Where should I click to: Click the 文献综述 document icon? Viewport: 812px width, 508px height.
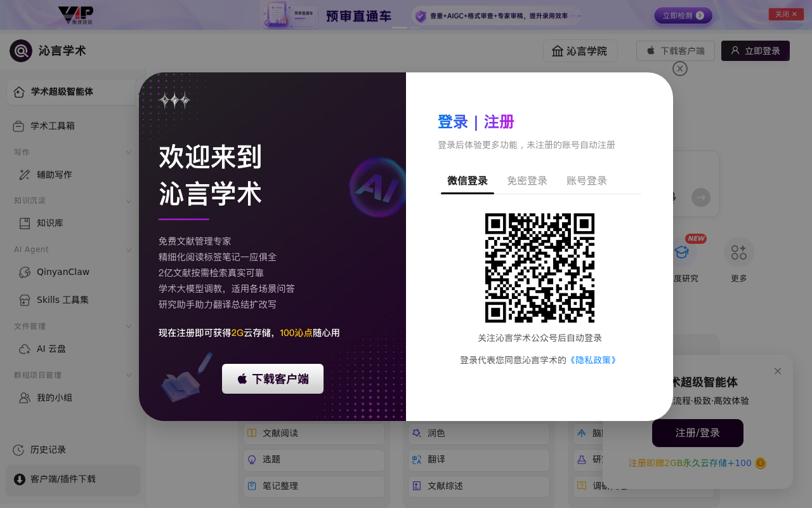[x=417, y=486]
